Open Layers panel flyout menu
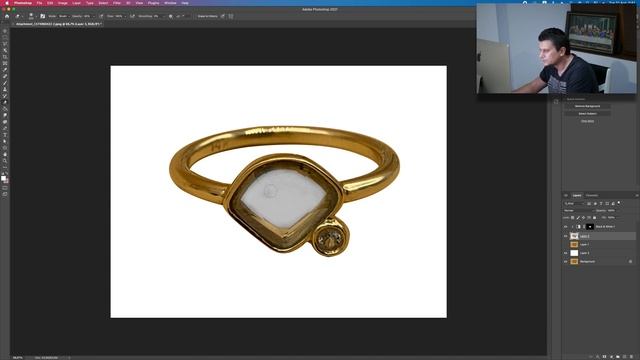This screenshot has width=640, height=360. (636, 196)
